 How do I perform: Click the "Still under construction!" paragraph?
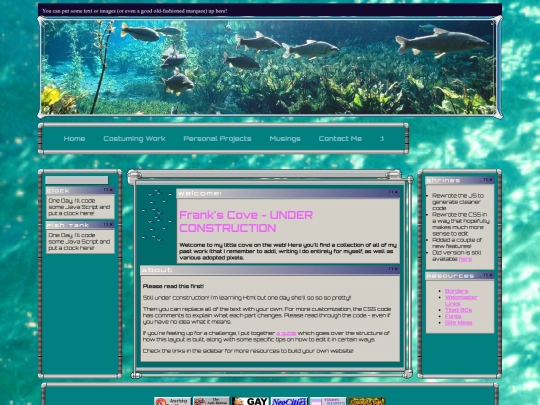click(247, 298)
